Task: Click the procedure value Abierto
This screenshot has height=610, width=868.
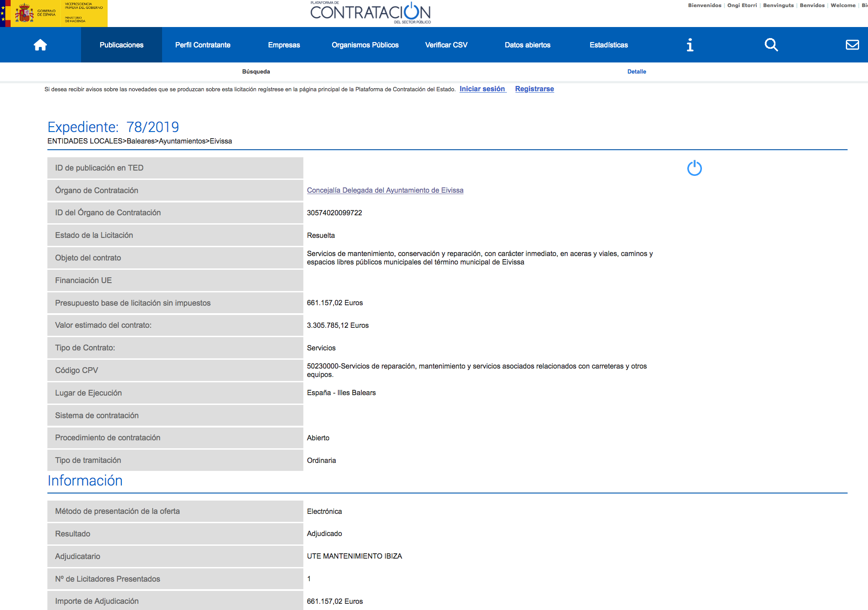Action: (x=318, y=438)
